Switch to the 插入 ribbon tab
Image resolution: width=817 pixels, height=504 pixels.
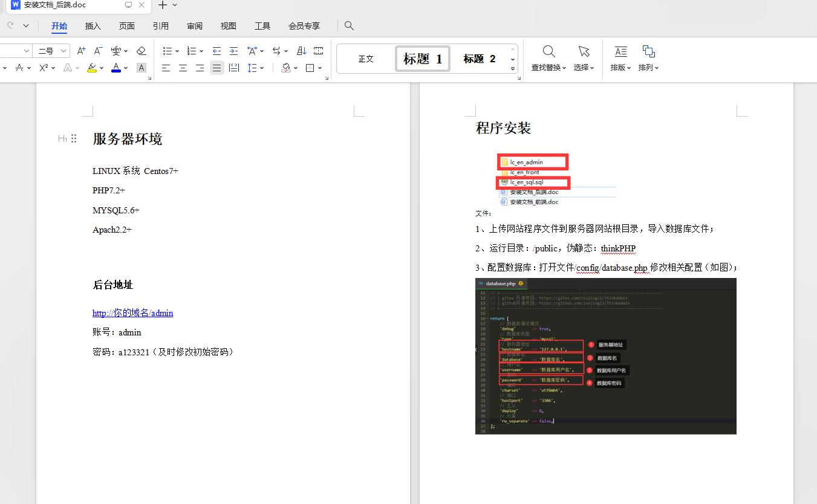[92, 26]
